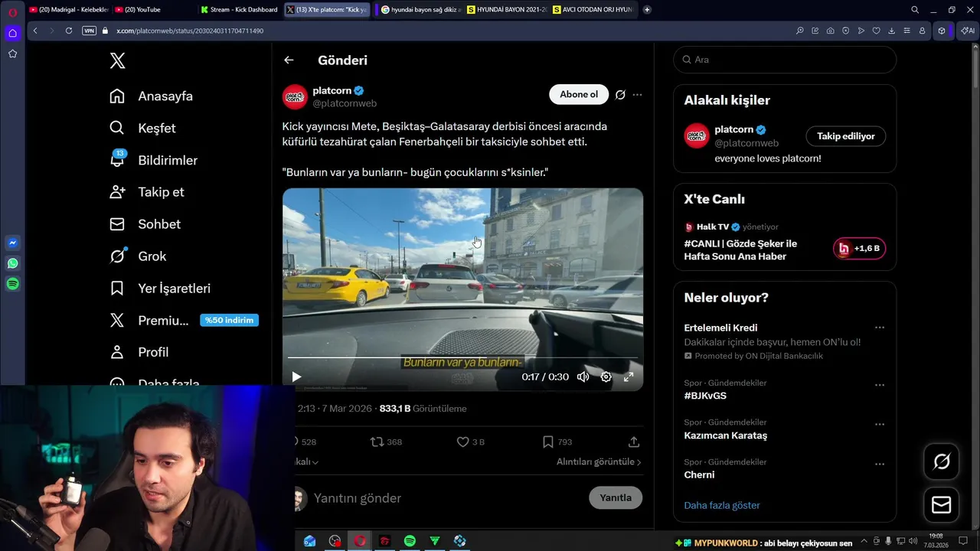The height and width of the screenshot is (551, 980).
Task: Click the share icon on the post
Action: pos(634,442)
